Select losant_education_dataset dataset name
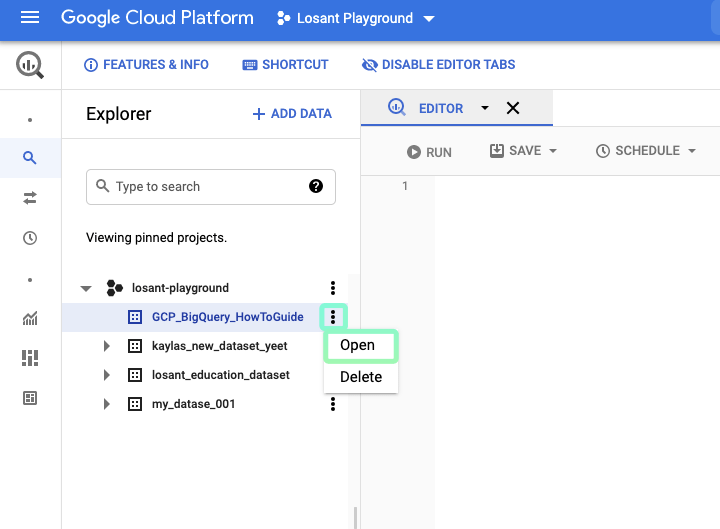 tap(221, 375)
